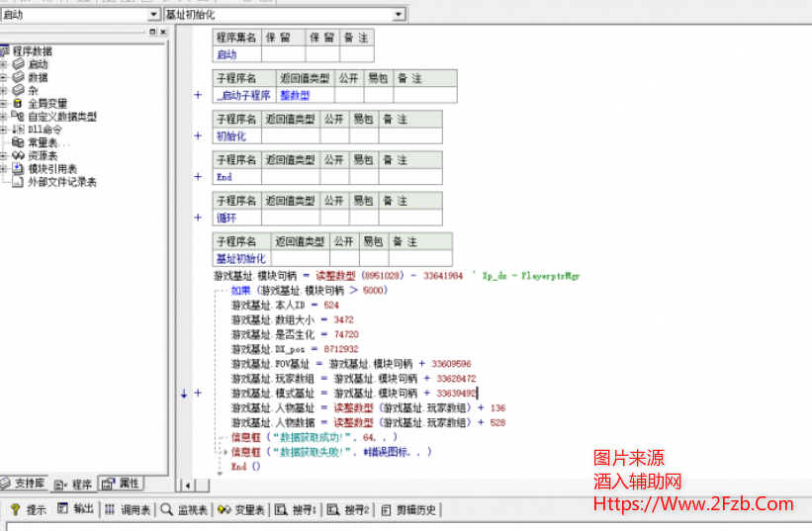This screenshot has width=812, height=531.
Task: Show the 剪辑历史 tab
Action: (x=410, y=510)
